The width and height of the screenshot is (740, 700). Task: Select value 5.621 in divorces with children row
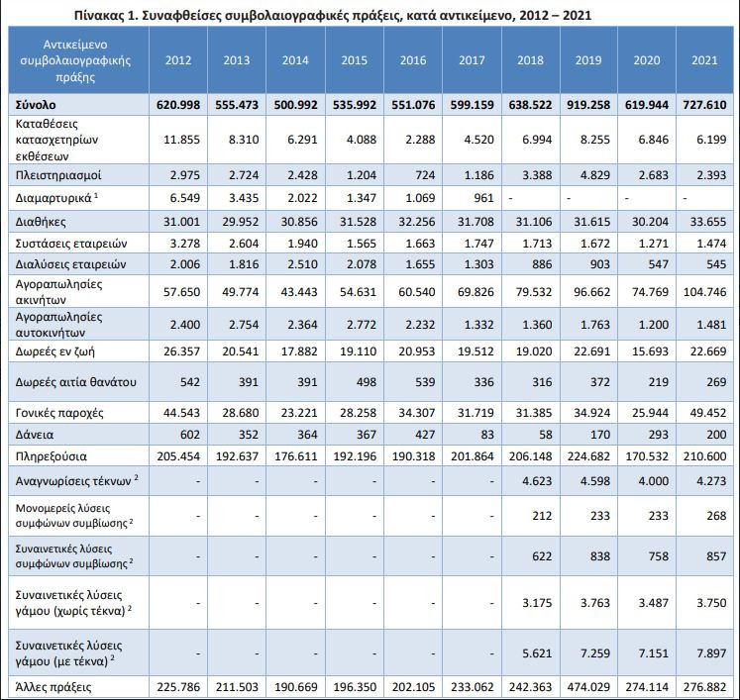coord(537,653)
